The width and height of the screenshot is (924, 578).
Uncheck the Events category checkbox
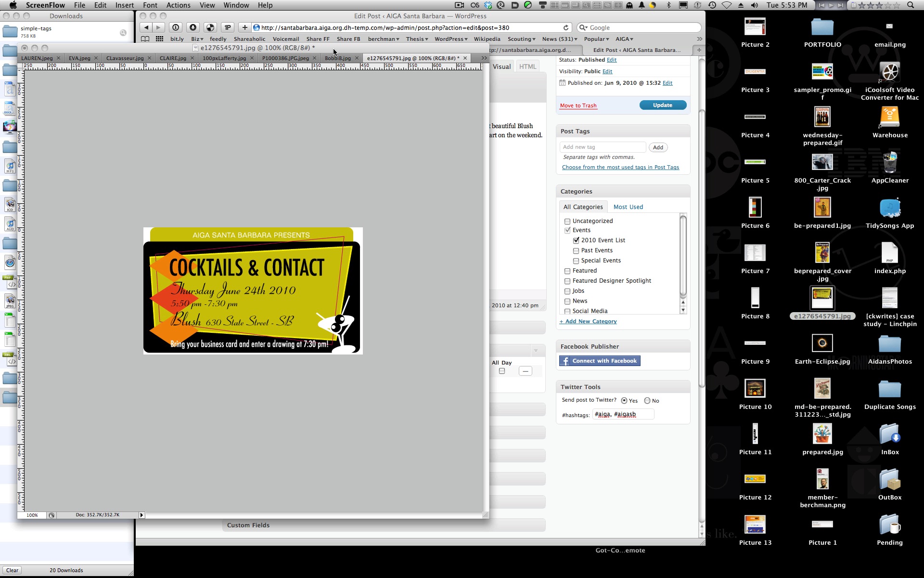(x=567, y=230)
